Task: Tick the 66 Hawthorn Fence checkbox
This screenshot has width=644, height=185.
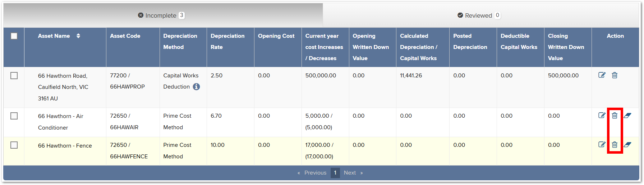Action: 14,145
